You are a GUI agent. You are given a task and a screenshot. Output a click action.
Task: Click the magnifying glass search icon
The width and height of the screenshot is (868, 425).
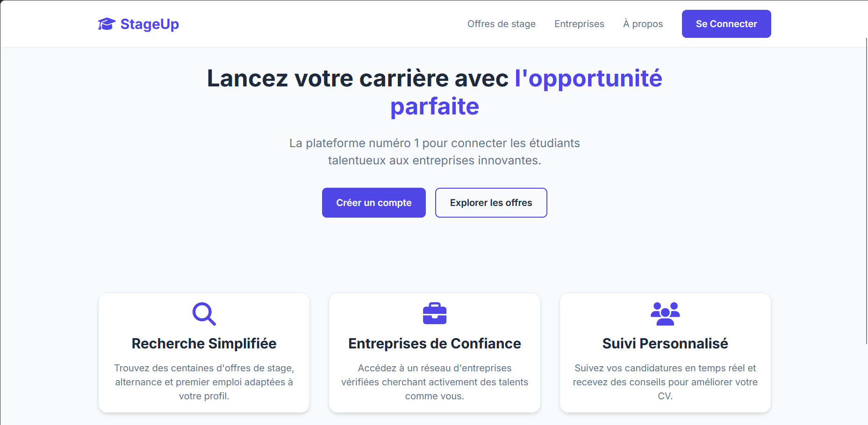204,314
